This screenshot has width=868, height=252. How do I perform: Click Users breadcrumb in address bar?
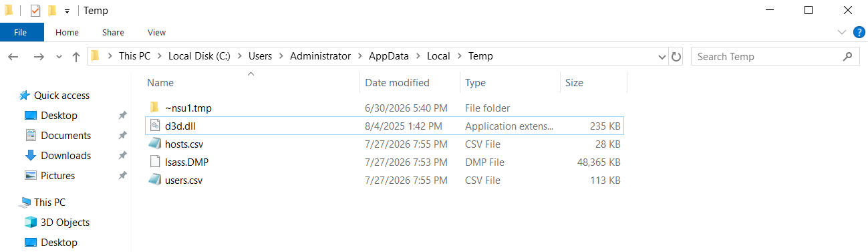(260, 56)
